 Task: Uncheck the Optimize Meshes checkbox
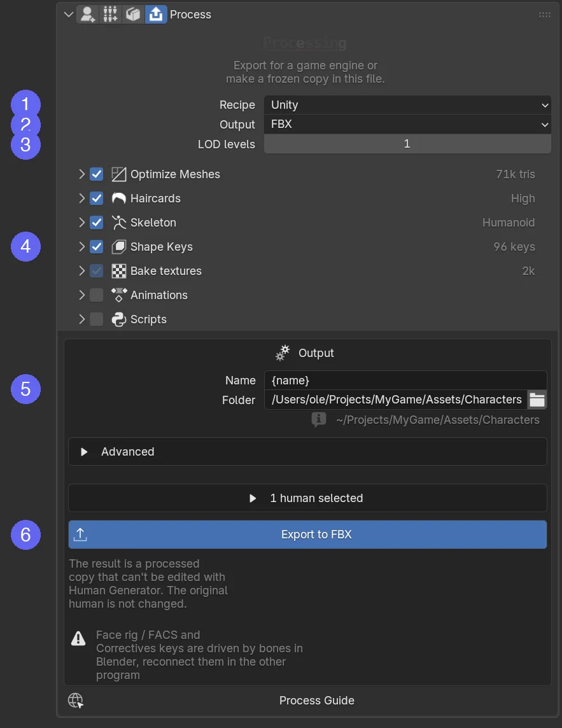click(97, 174)
